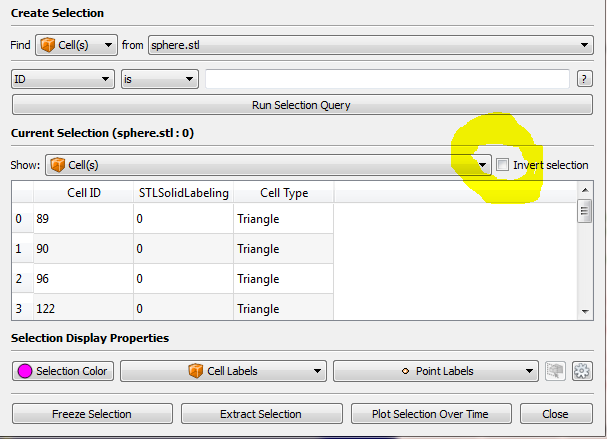The width and height of the screenshot is (607, 439).
Task: Click Run Selection Query
Action: [302, 105]
